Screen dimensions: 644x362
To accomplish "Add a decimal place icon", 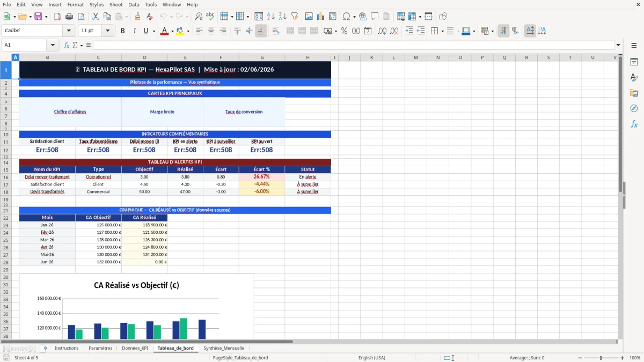I will coord(383,31).
